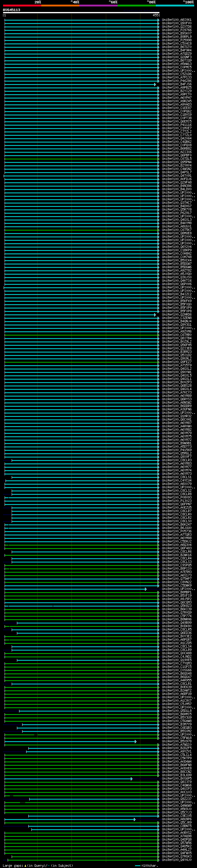Open hit UniRef100_A8IVK1
Viewport: 197px width, 868px height.
[176, 20]
